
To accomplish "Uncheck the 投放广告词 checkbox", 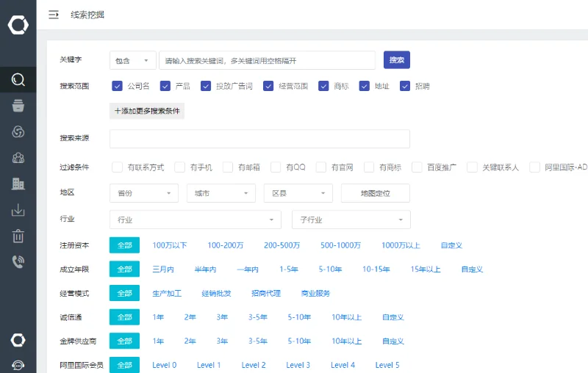I will tap(206, 86).
